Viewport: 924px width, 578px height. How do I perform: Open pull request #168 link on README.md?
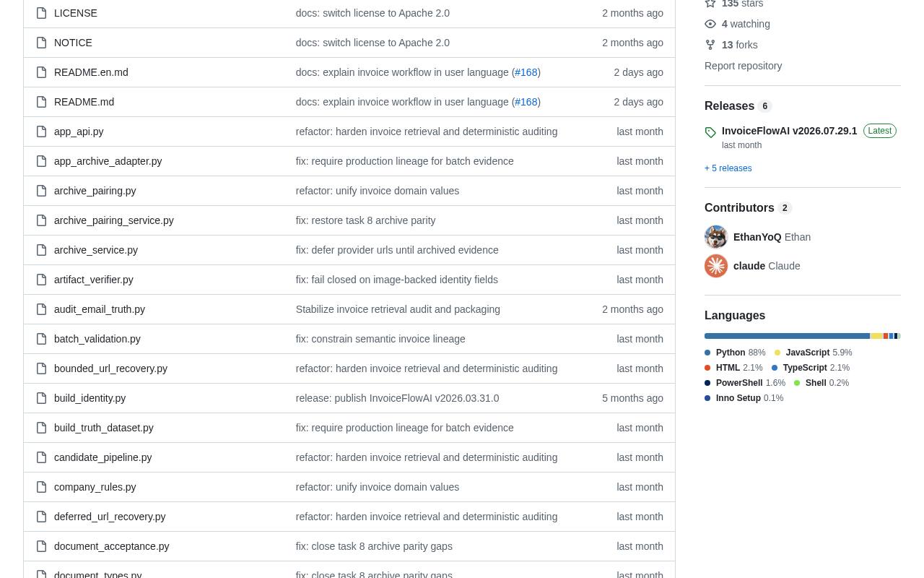pos(526,102)
